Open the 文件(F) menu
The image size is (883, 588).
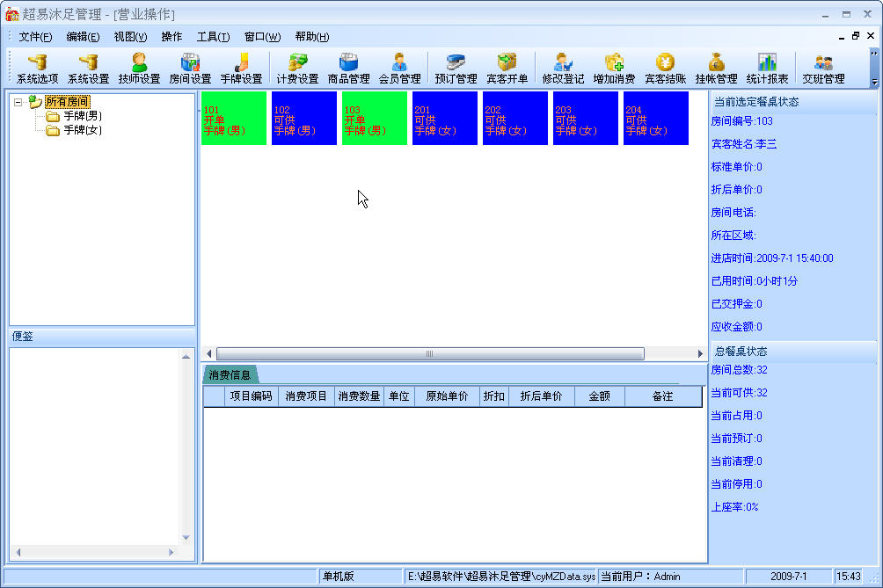coord(35,37)
